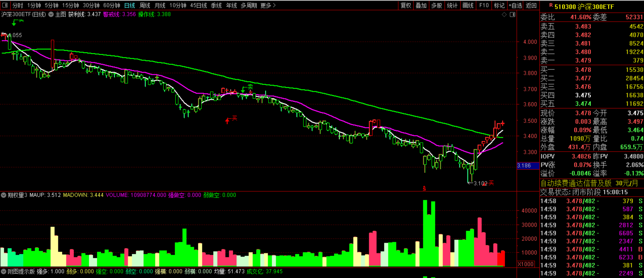
Task: Toggle 复权 price adjustment
Action: (406, 5)
